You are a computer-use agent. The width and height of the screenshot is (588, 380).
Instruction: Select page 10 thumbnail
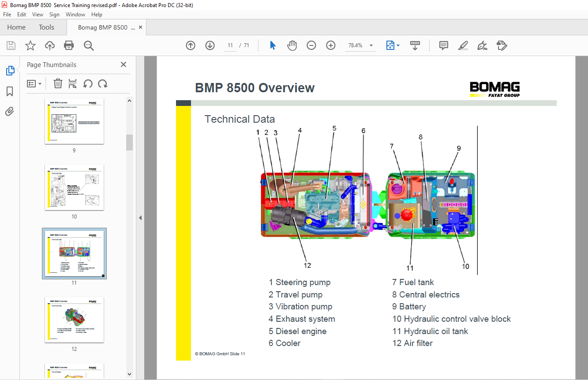tap(74, 187)
